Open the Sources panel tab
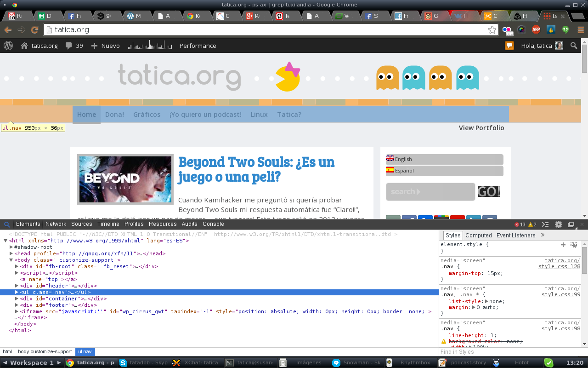The height and width of the screenshot is (368, 588). tap(82, 224)
